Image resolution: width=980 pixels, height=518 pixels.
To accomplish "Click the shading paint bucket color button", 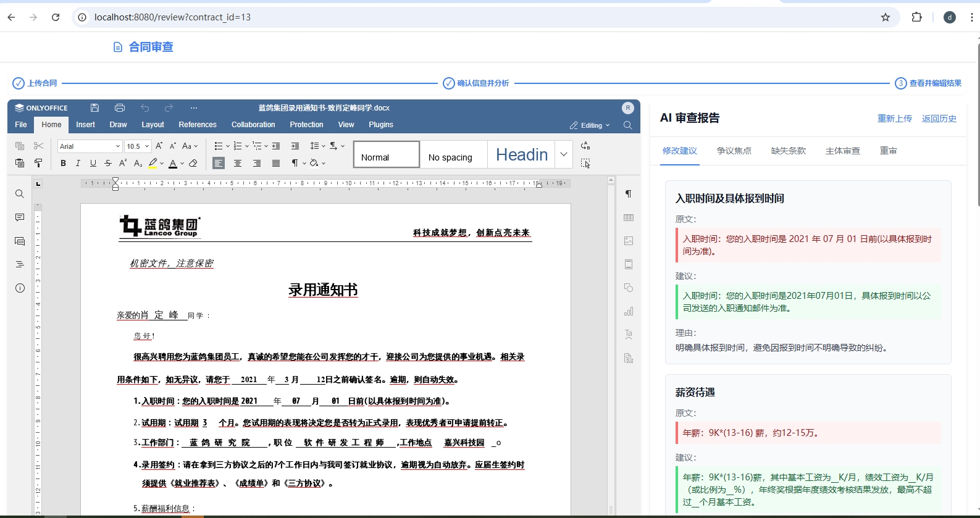I will (314, 163).
